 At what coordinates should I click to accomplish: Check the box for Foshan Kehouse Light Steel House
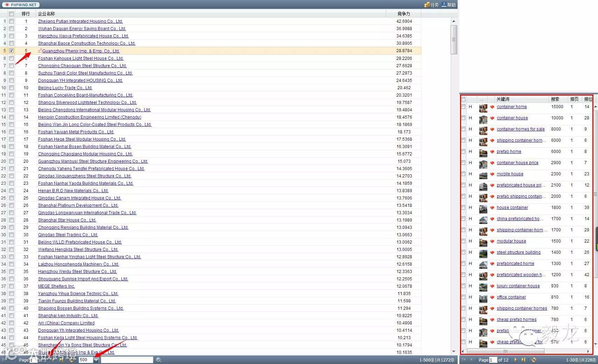(11, 58)
